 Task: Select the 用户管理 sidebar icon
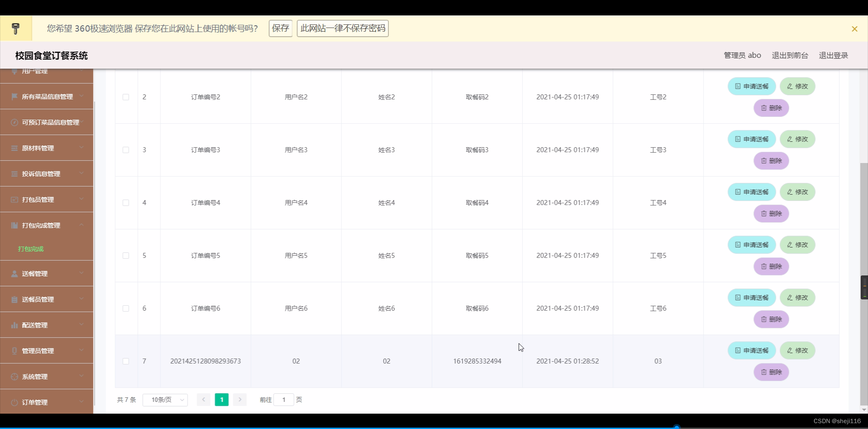[14, 71]
